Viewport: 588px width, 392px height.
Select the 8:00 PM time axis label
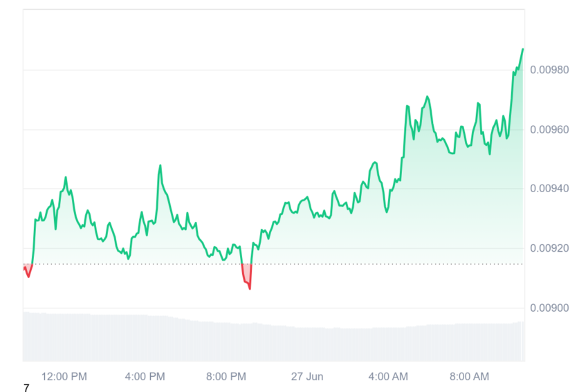226,377
